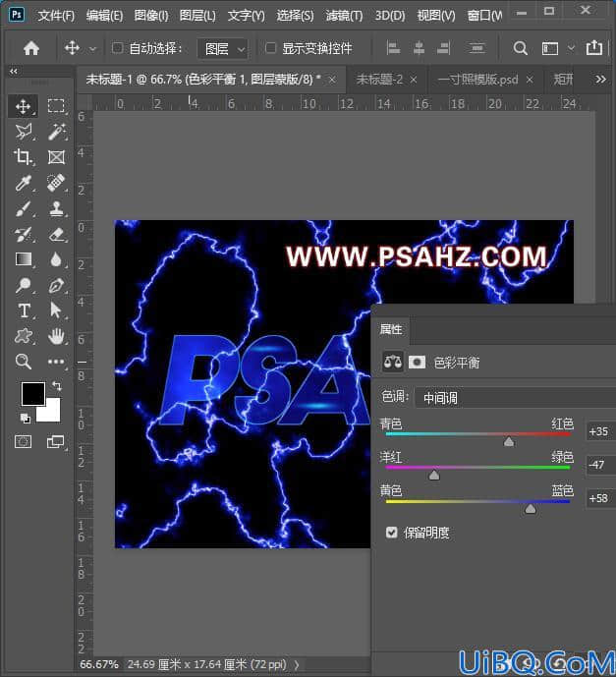616x677 pixels.
Task: Select the Custom Shape tool
Action: [x=24, y=336]
